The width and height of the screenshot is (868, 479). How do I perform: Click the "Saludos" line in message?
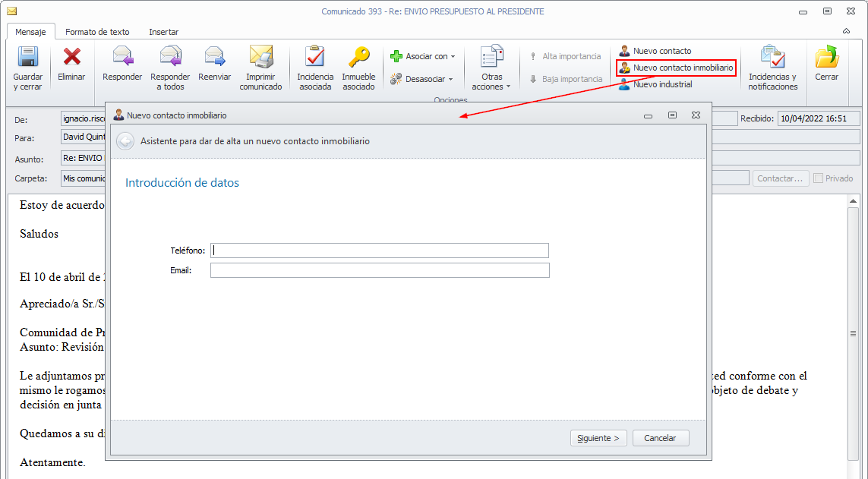coord(39,234)
